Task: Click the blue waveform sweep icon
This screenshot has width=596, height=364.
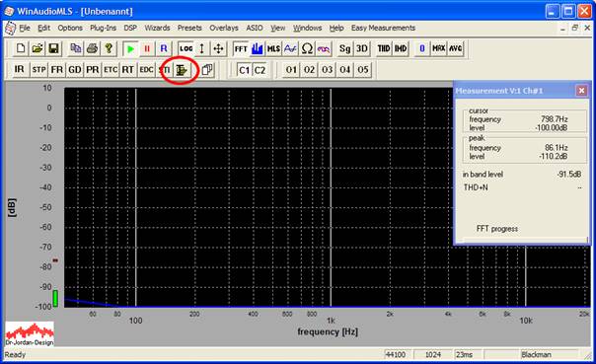Action: [290, 48]
